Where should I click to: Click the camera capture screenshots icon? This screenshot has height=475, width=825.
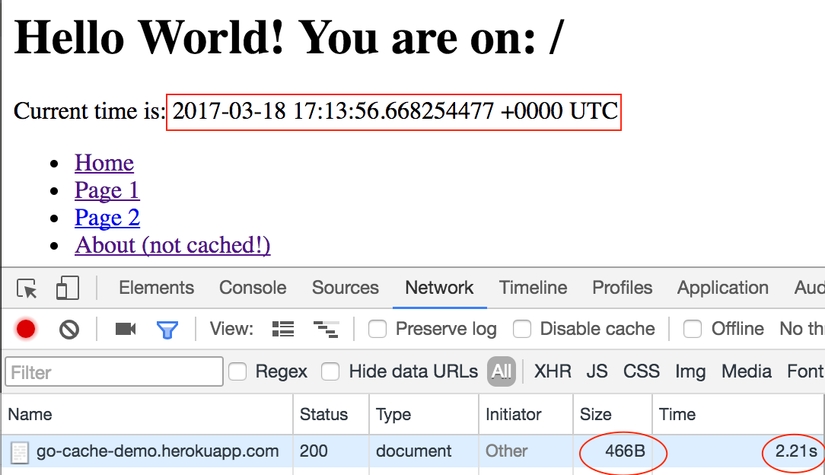[125, 329]
